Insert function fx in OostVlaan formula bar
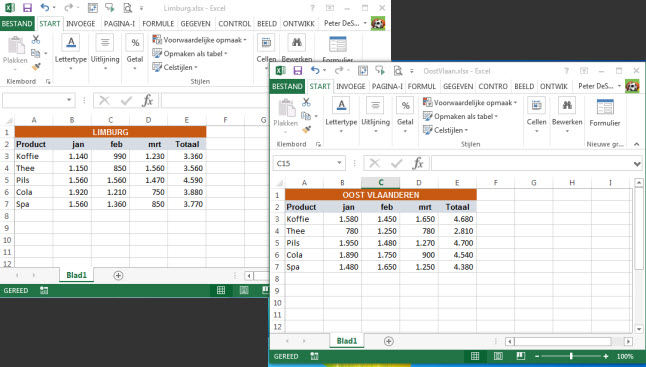Viewport: 646px width, 367px height. (418, 163)
